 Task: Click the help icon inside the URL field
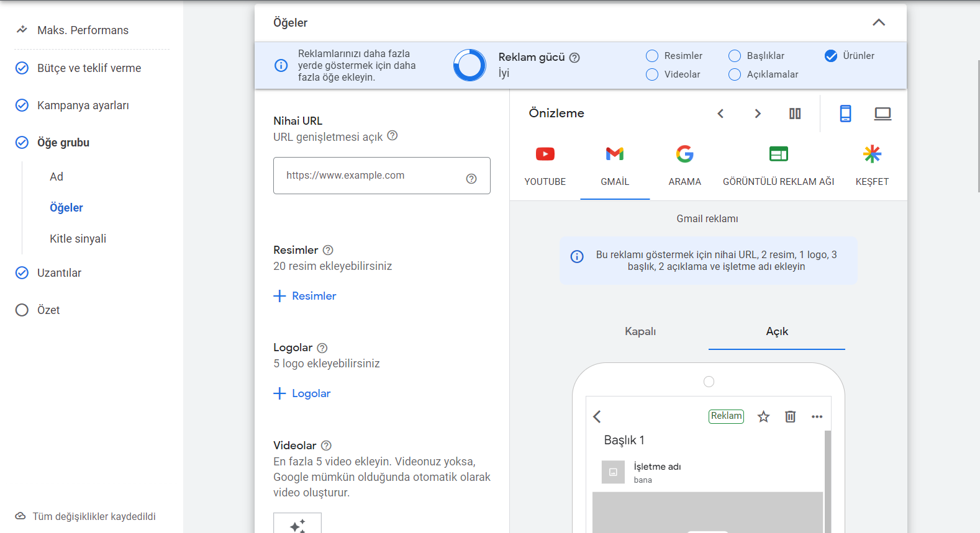471,179
